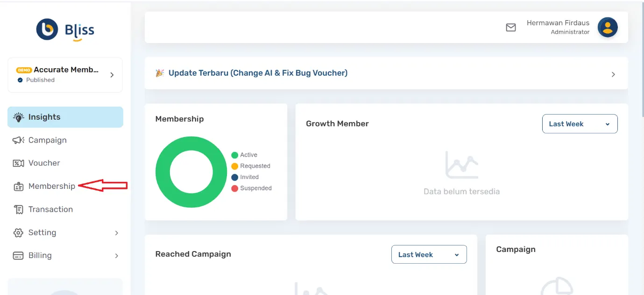Screen dimensions: 644x295
Task: Open the mail envelope icon
Action: pyautogui.click(x=511, y=28)
